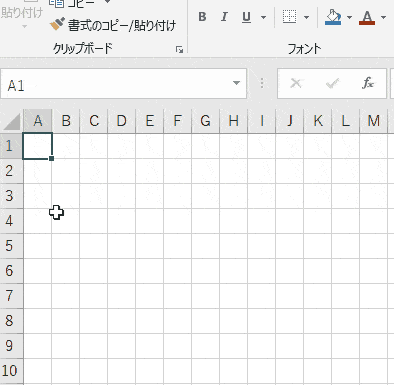394x385 pixels.
Task: Select column C header
Action: tap(94, 121)
